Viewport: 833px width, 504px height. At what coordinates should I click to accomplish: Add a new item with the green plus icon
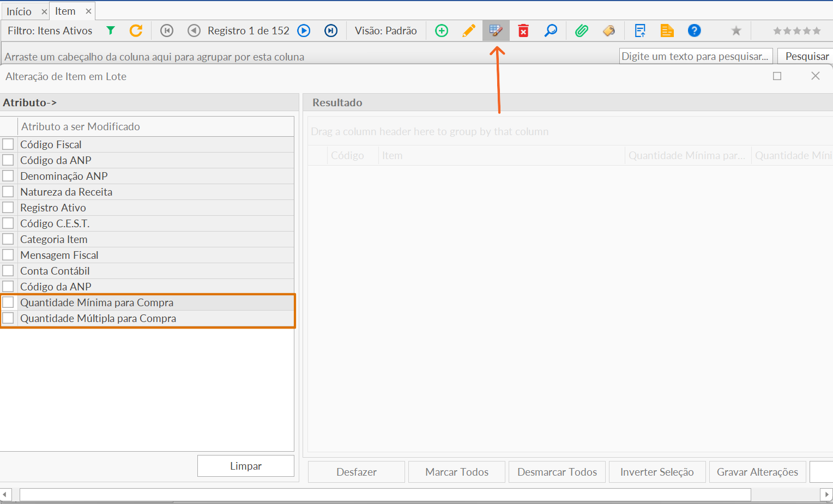(442, 31)
